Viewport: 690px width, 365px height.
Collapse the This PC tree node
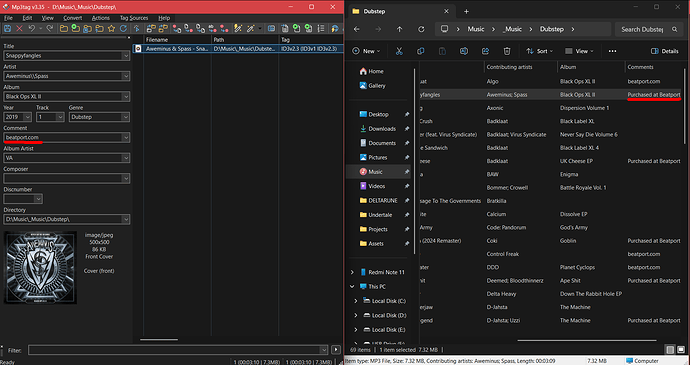pos(352,287)
